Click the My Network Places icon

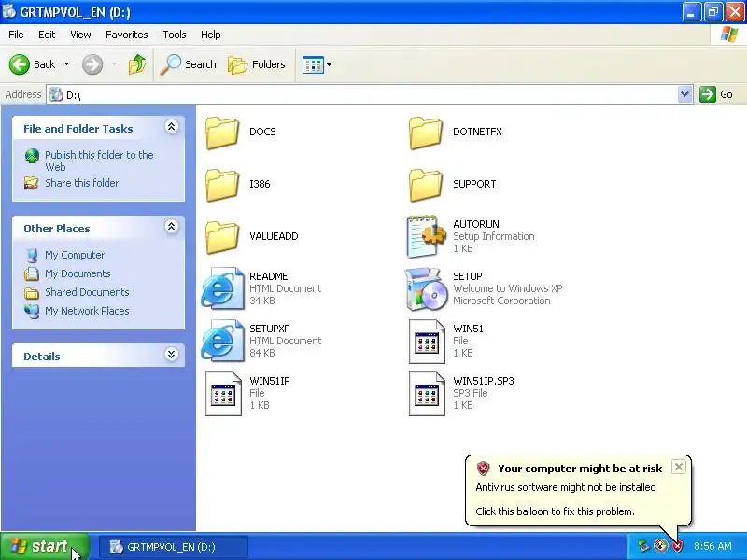coord(32,312)
